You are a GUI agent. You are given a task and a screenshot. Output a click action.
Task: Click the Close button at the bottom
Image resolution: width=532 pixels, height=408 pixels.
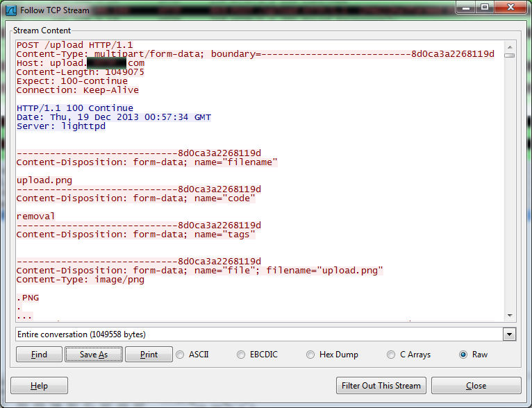tap(476, 386)
